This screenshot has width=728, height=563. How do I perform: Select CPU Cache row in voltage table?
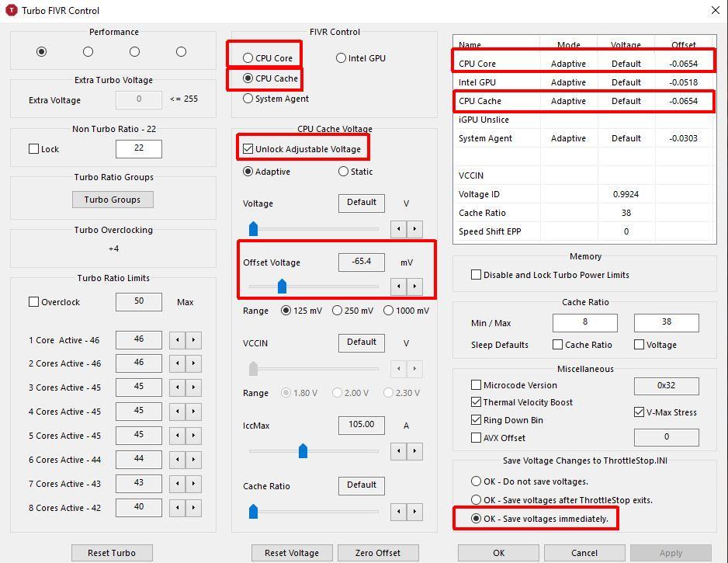point(584,101)
